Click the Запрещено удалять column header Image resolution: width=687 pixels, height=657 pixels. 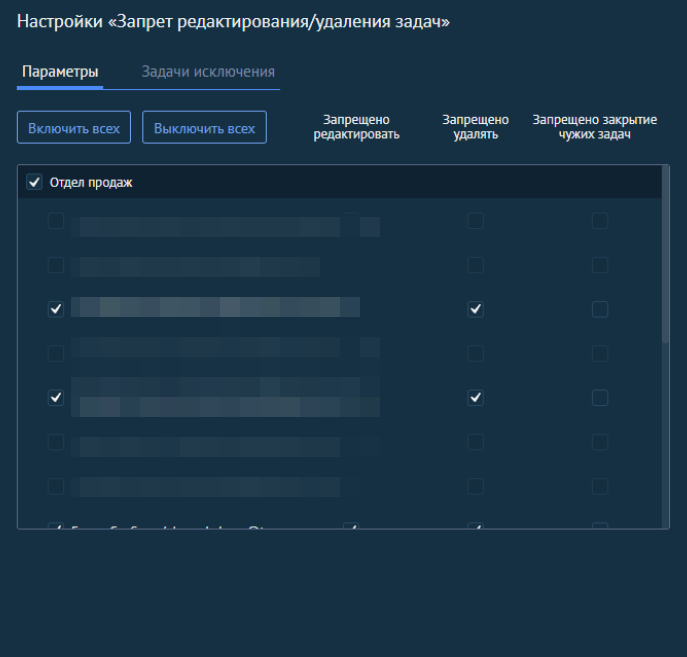[475, 127]
